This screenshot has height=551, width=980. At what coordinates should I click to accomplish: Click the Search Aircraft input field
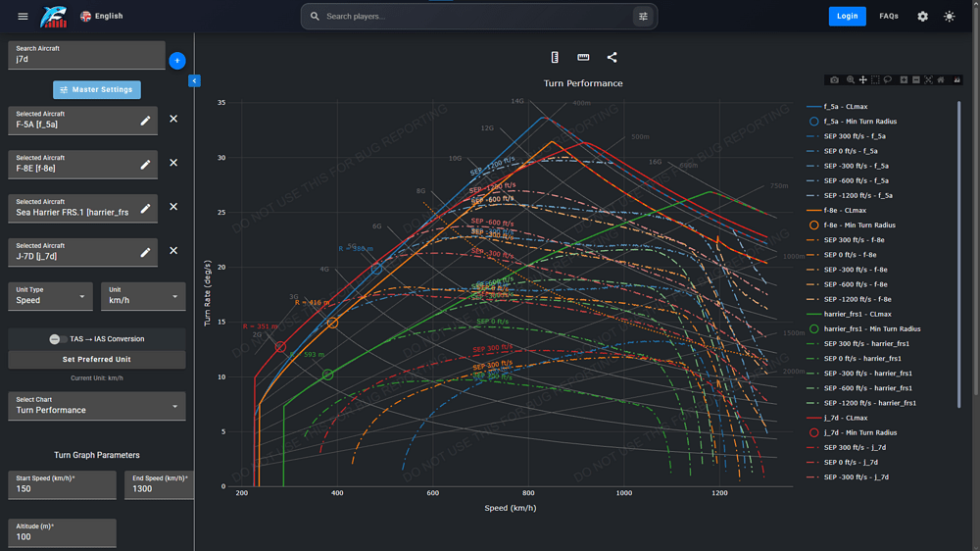click(86, 55)
